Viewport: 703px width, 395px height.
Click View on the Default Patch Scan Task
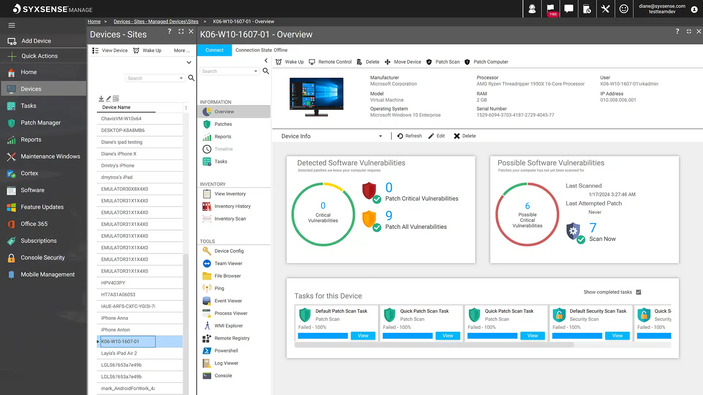pos(363,336)
